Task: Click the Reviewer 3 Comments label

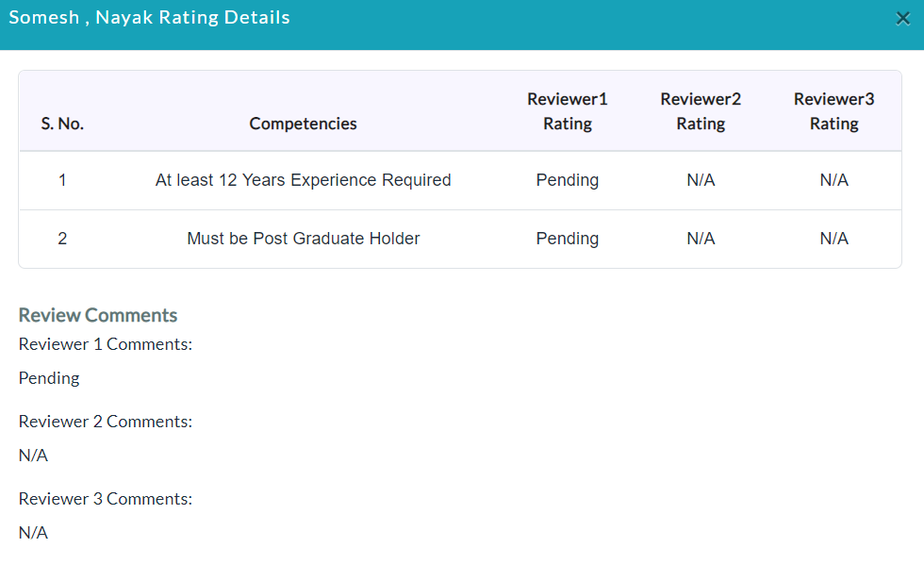Action: click(106, 499)
